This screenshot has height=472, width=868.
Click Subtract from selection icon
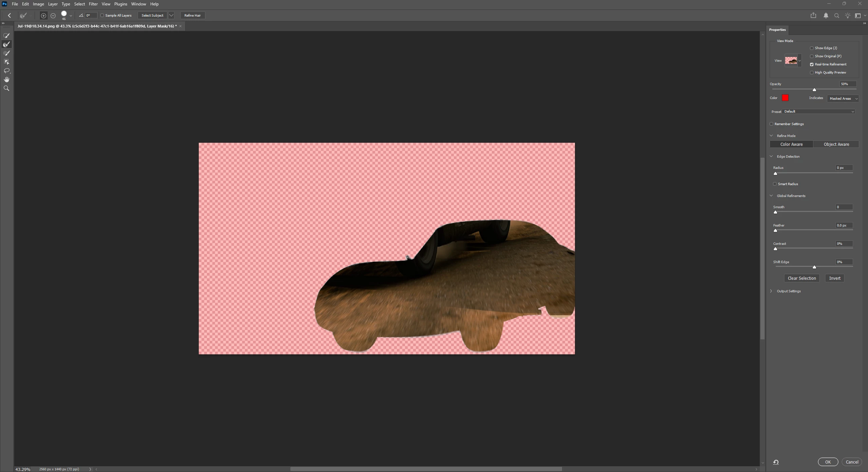click(53, 16)
